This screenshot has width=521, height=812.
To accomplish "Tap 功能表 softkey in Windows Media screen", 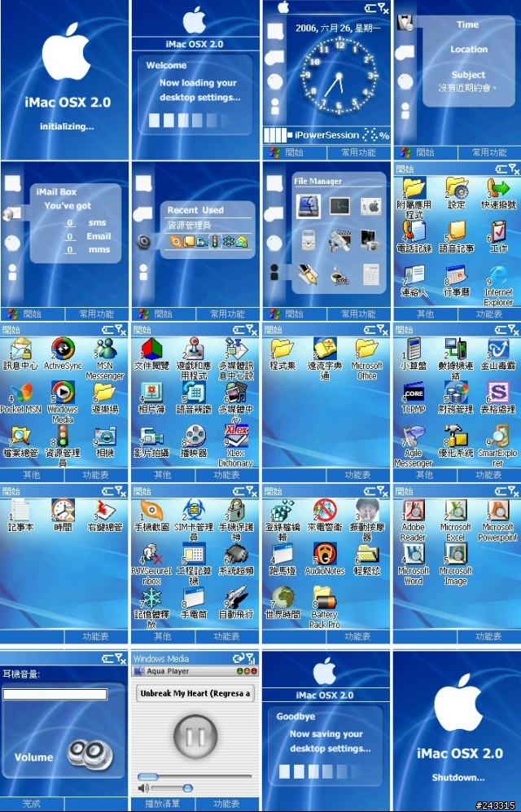I will click(226, 804).
